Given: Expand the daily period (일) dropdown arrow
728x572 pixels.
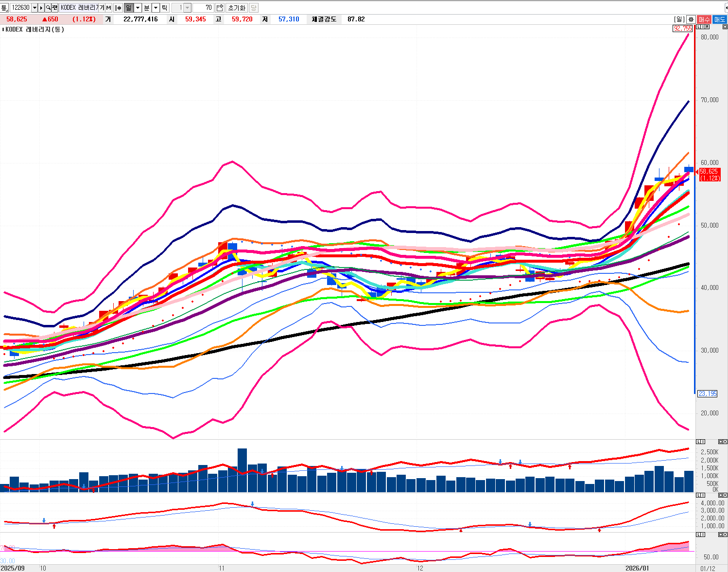Looking at the screenshot, I should [x=138, y=8].
